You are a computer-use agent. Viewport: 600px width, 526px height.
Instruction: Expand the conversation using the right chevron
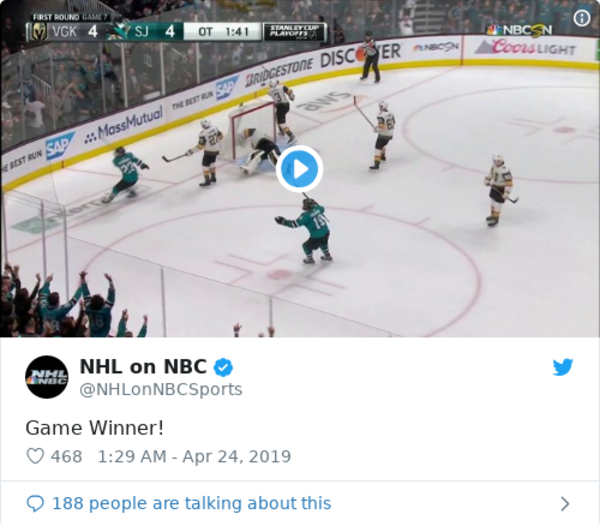[x=565, y=503]
